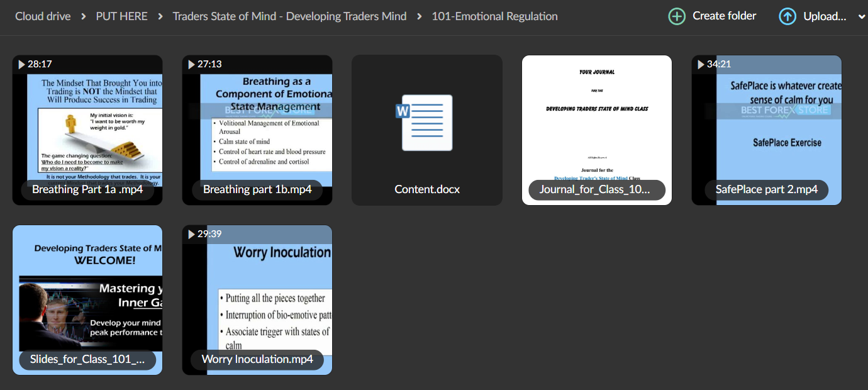Open Traders State of Mind breadcrumb folder

(289, 16)
